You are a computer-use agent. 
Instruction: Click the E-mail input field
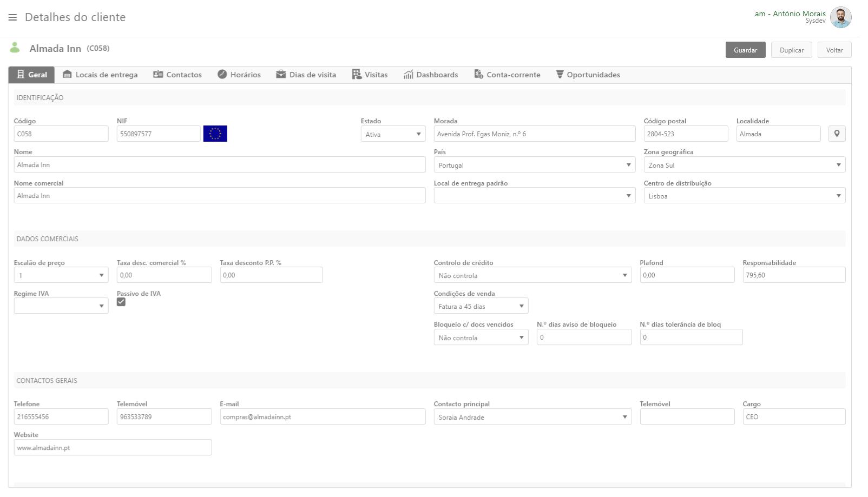(323, 417)
